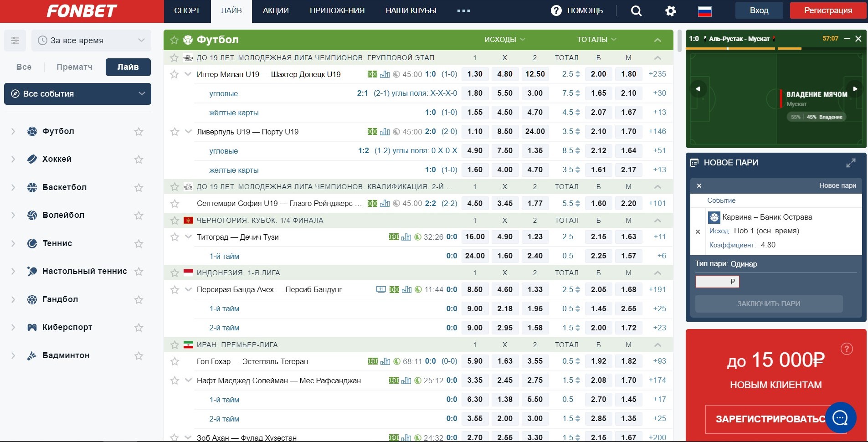Click the Гандбол sidebar icon
This screenshot has width=868, height=442.
tap(32, 299)
